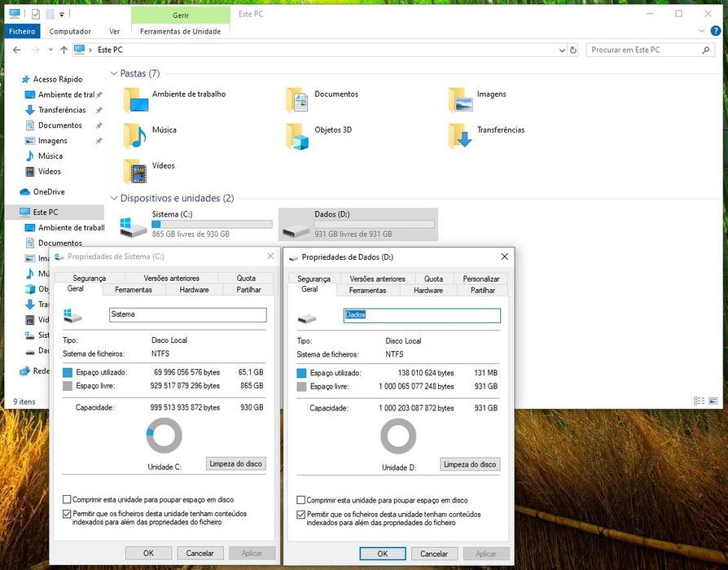Open Rede network item in sidebar
The image size is (728, 570).
(35, 370)
